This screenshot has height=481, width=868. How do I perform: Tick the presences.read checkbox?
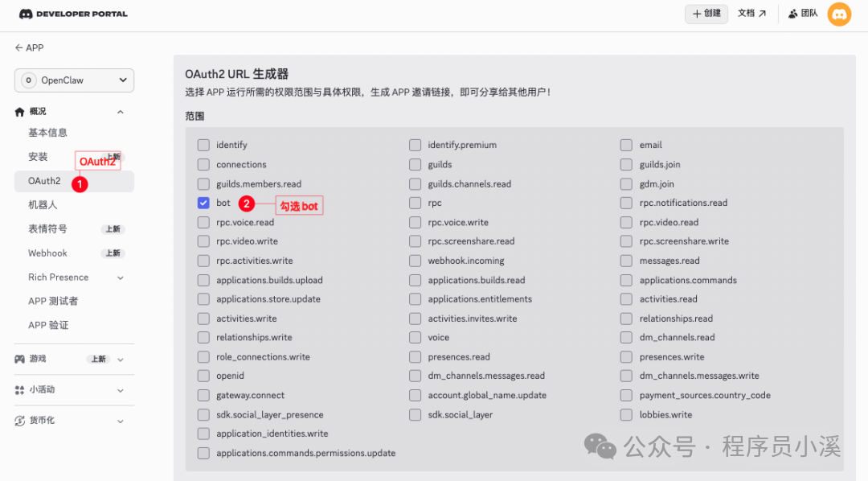coord(416,357)
